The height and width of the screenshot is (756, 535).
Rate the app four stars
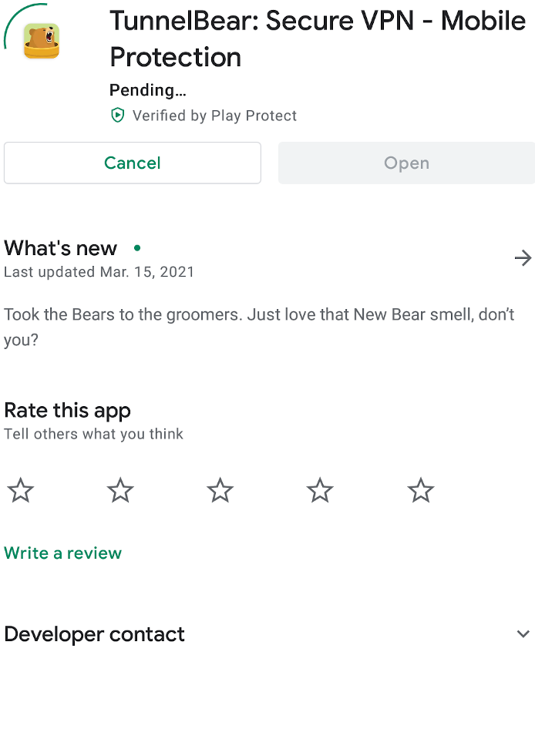coord(320,490)
